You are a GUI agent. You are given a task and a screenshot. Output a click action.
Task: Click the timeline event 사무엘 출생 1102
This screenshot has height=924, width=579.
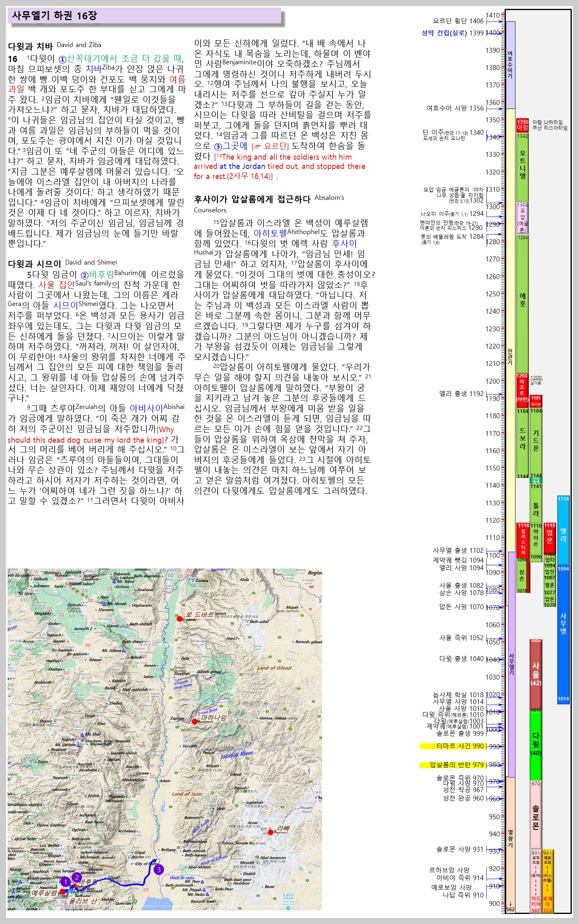[458, 550]
